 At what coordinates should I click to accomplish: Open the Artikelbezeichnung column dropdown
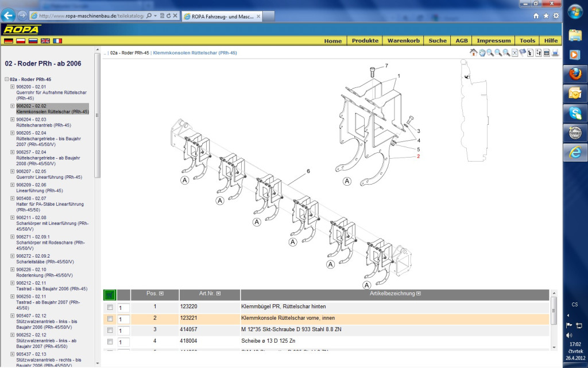(419, 294)
